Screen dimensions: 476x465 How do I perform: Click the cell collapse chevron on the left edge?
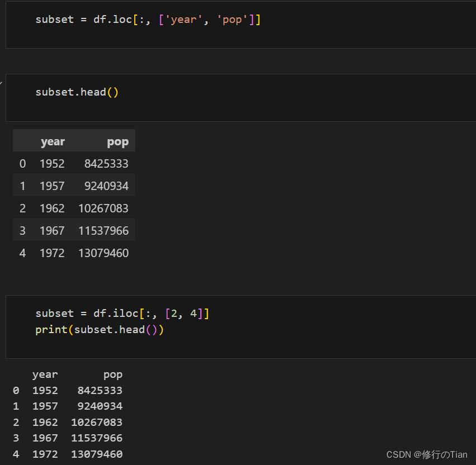(x=2, y=82)
